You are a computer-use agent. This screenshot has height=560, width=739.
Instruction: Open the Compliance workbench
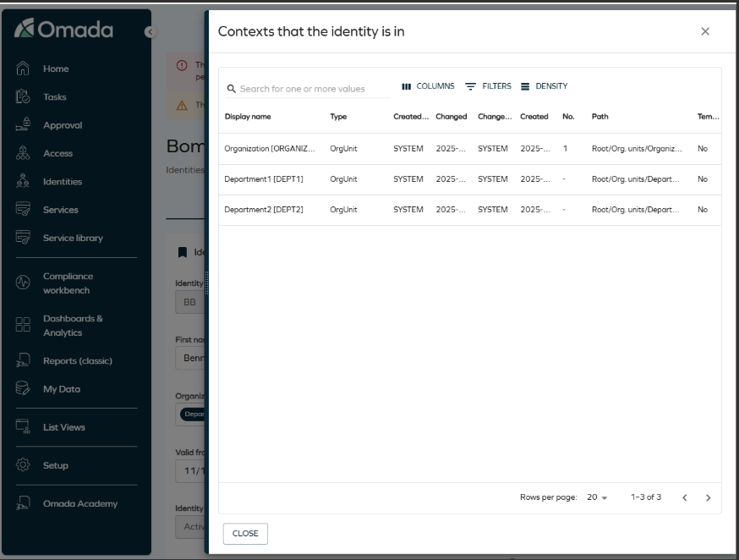coord(67,283)
